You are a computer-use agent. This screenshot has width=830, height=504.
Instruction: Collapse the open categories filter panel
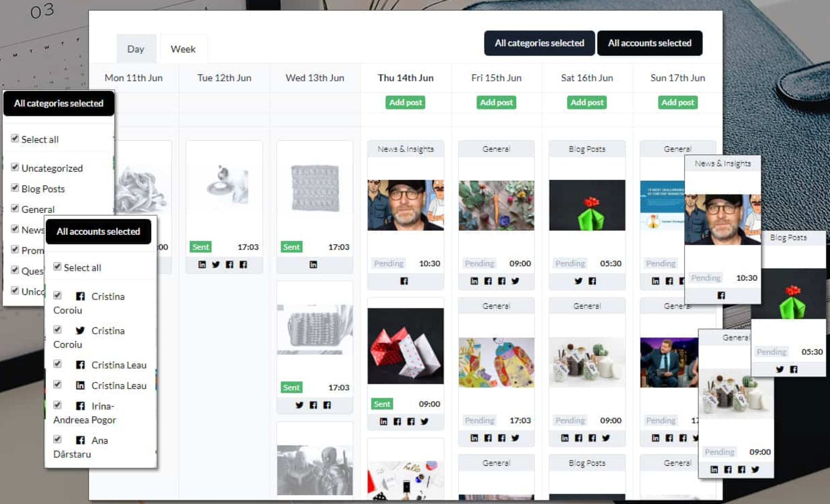click(x=58, y=103)
